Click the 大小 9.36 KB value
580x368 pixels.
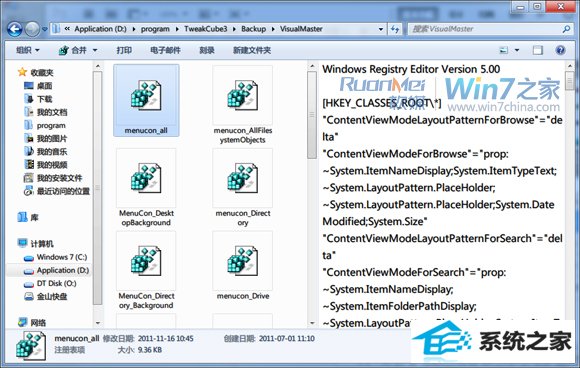tap(149, 350)
